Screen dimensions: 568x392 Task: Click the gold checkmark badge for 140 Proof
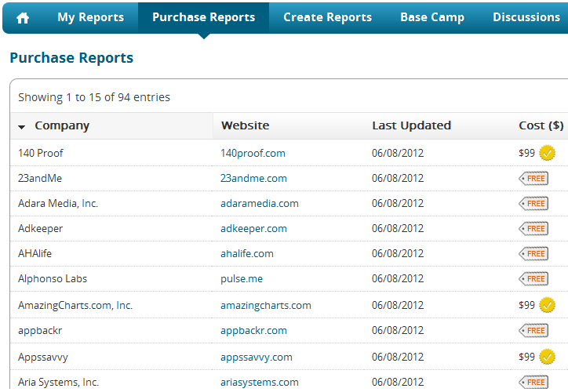(x=547, y=153)
